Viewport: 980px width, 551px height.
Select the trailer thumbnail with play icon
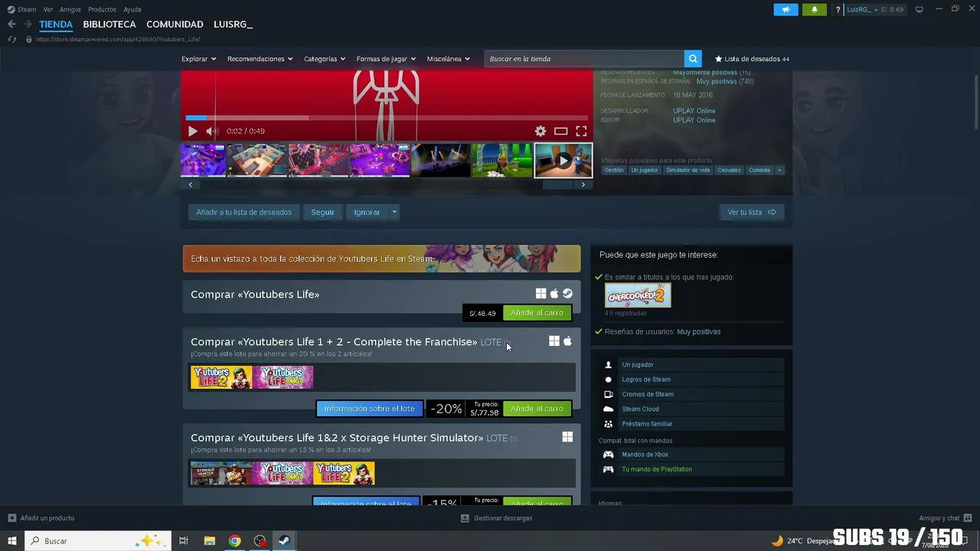[563, 161]
